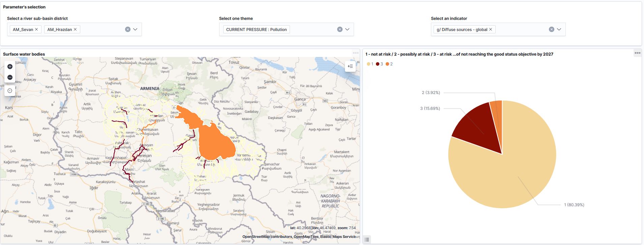This screenshot has height=245, width=644.
Task: Open OpenMapTiles attribution link
Action: click(306, 237)
